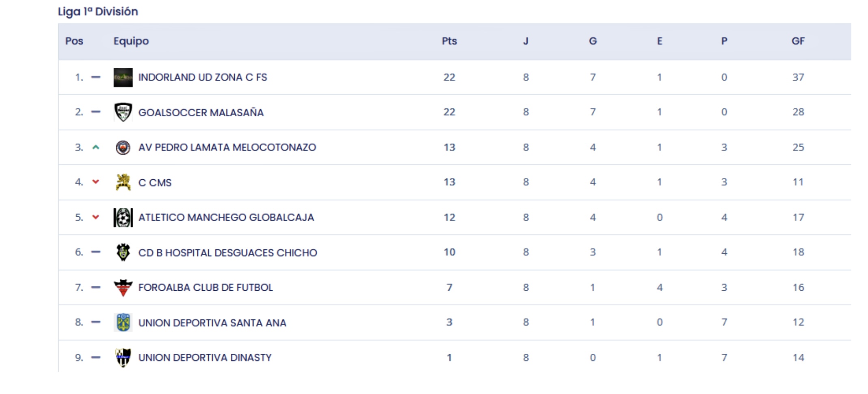Open the FOROALBA CLUB DE FUTBOL team name
Viewport: 868px width, 394px height.
[205, 287]
